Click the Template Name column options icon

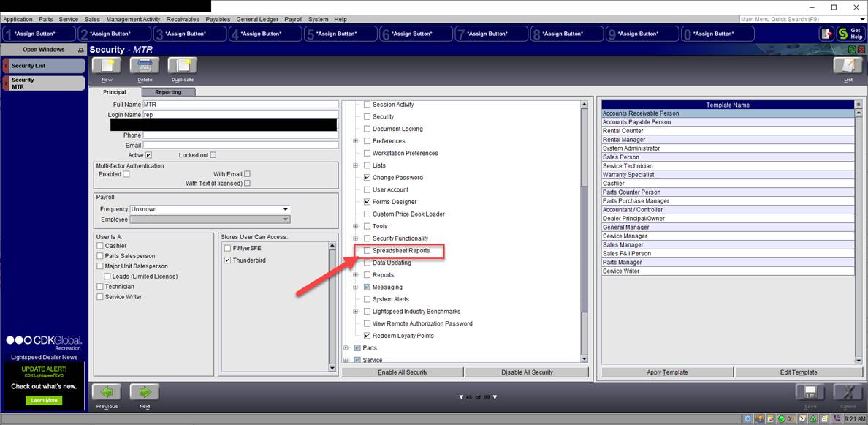point(859,105)
